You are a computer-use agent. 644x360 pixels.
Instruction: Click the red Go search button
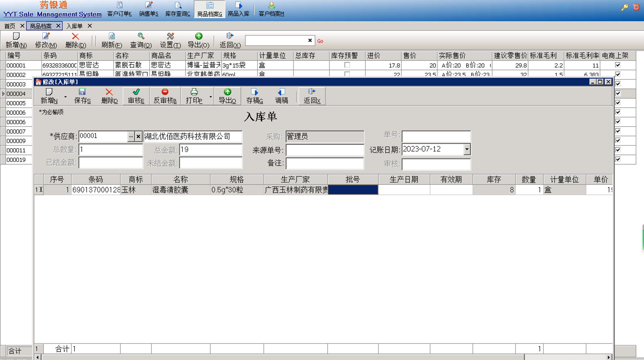[320, 41]
